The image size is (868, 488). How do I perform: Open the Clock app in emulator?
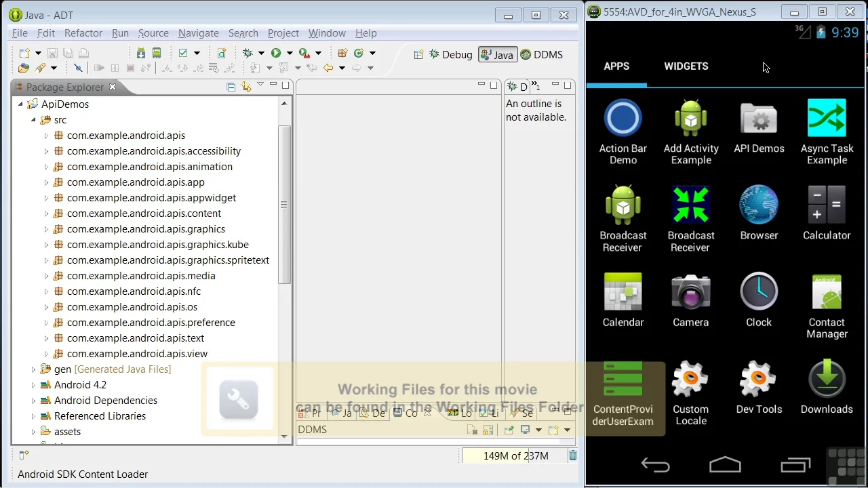[759, 300]
